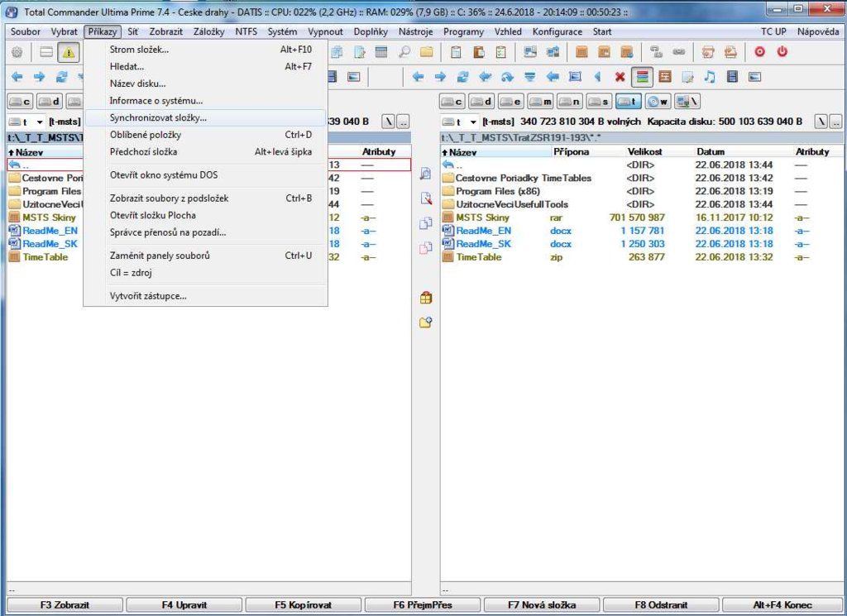Toggle the yellow warning triangle toolbar button
Image resolution: width=847 pixels, height=616 pixels.
tap(69, 52)
